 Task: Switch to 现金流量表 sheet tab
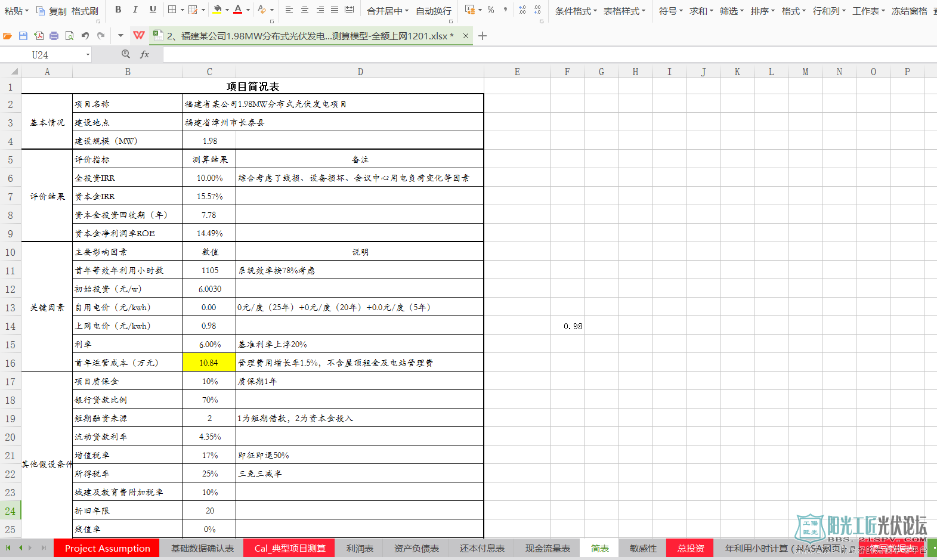click(548, 548)
